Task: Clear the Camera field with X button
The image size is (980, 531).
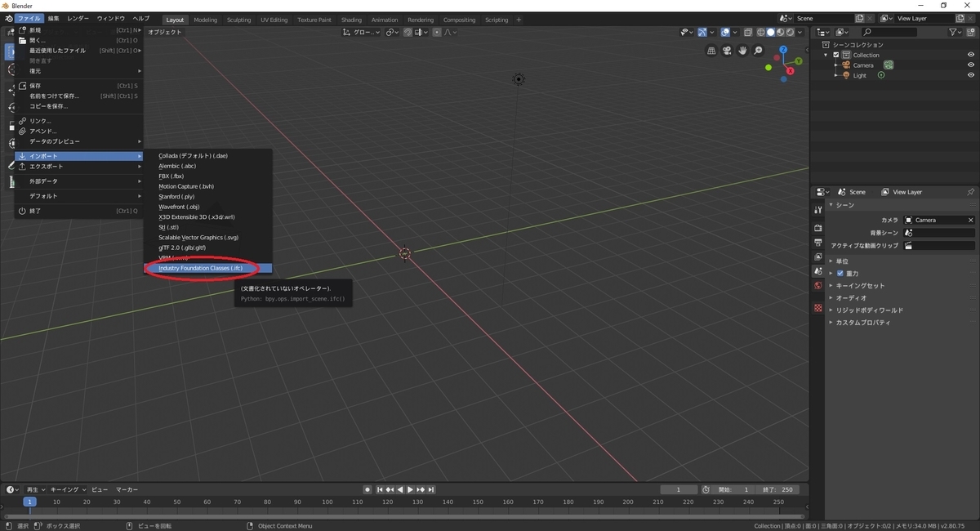Action: coord(970,220)
